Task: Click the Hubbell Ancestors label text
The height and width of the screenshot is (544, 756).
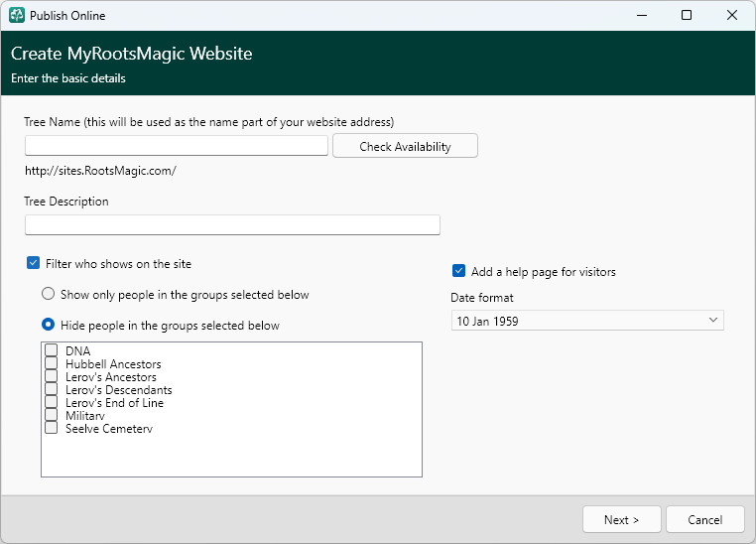Action: click(x=113, y=364)
